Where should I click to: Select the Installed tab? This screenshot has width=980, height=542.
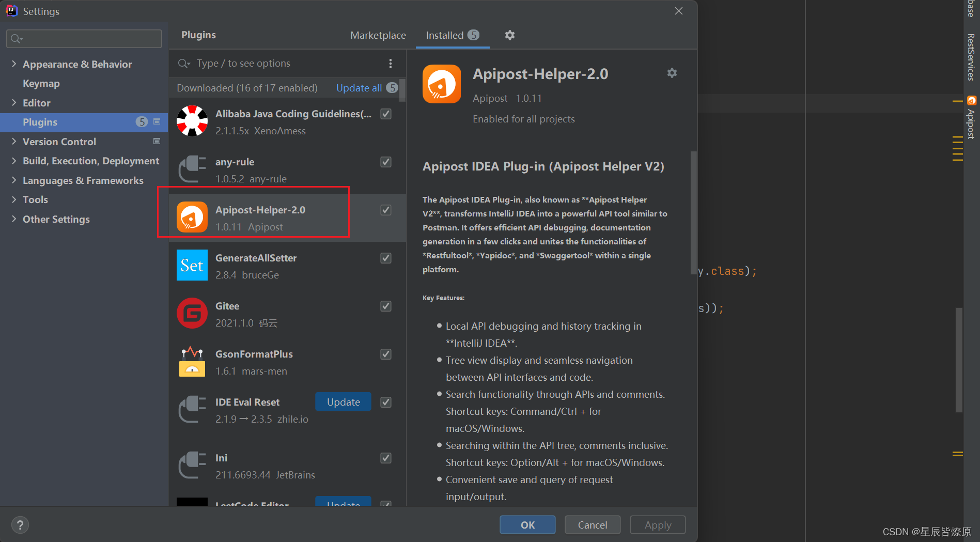coord(452,35)
